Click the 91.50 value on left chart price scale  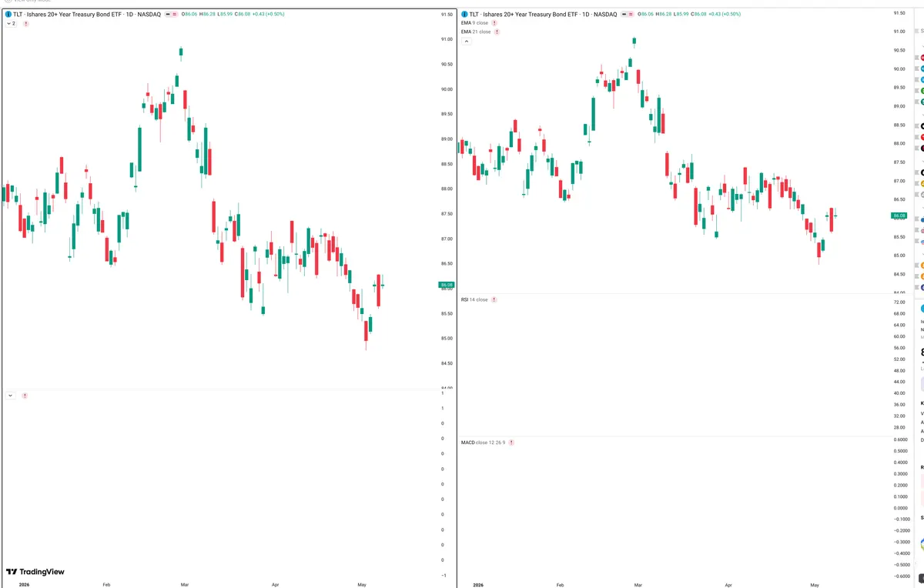tap(447, 15)
